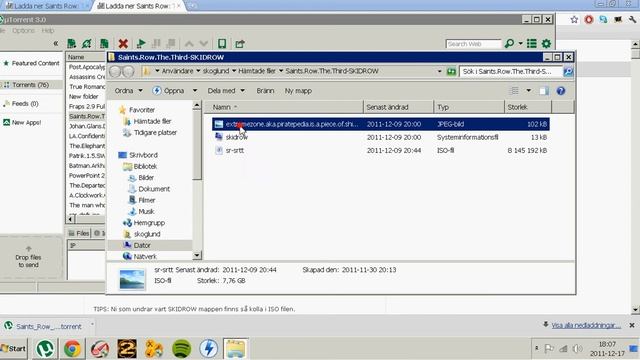Click the Explorer search magnifier icon

point(568,71)
